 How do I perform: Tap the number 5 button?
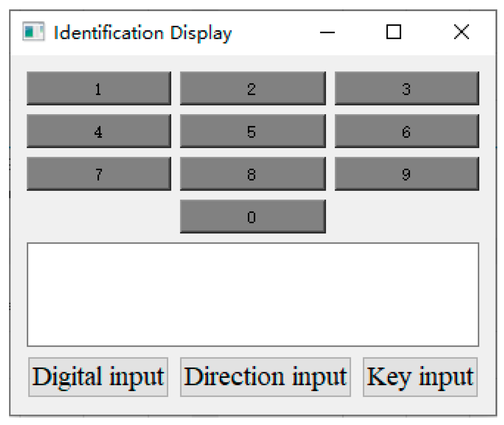pyautogui.click(x=253, y=131)
